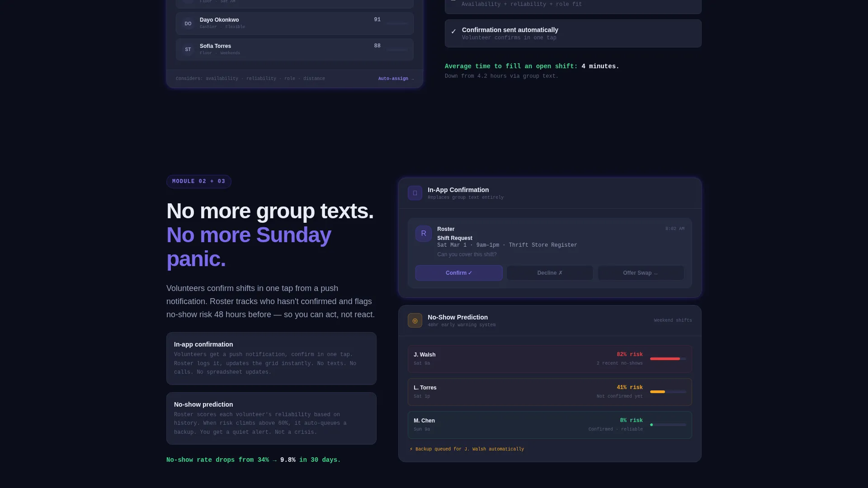Click the '82% risk' value

(x=629, y=355)
